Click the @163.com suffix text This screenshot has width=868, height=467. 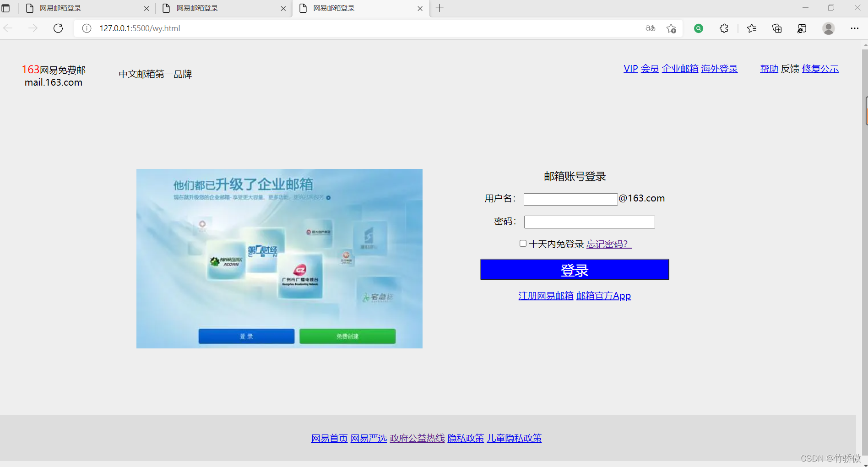[x=642, y=198]
